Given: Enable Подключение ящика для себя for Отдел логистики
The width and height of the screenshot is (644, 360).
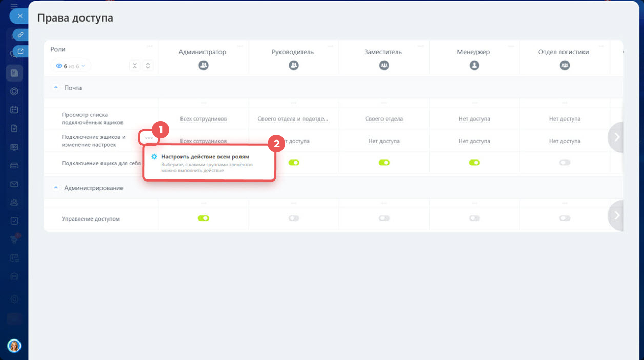Looking at the screenshot, I should 565,163.
